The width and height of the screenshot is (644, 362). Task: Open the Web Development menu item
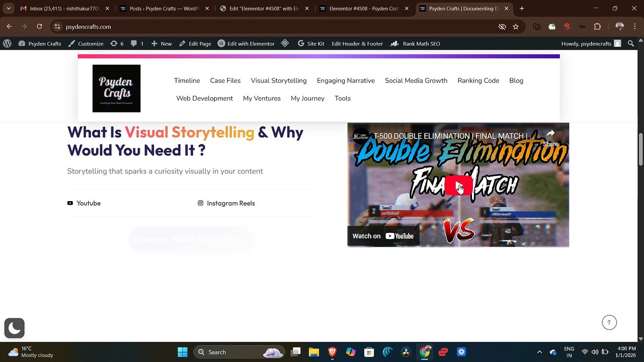point(204,98)
